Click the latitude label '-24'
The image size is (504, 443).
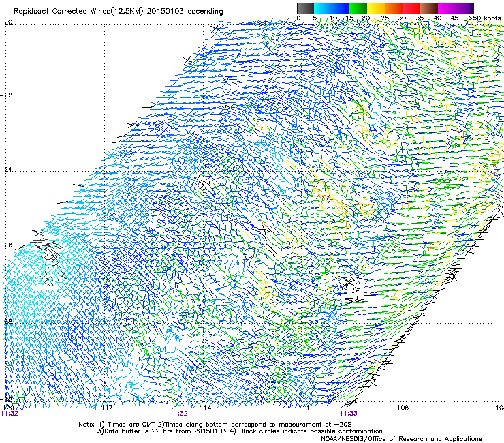(x=6, y=169)
